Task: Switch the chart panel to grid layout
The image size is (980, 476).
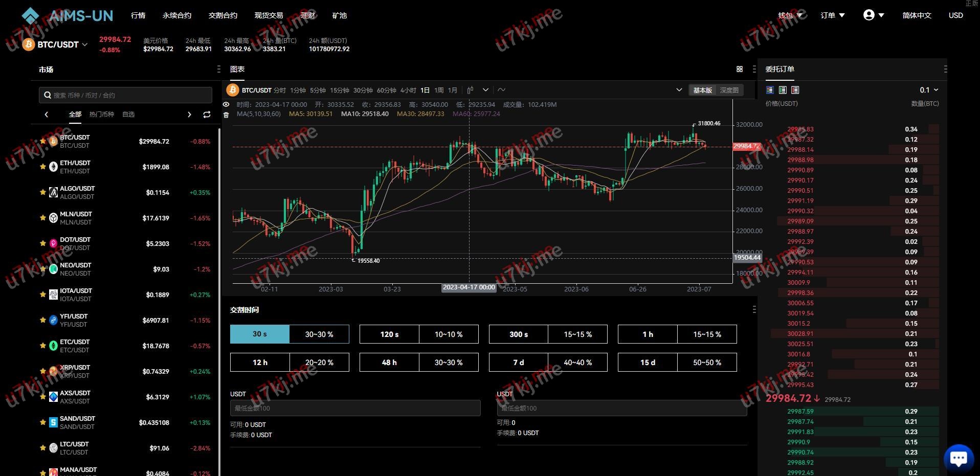Action: point(739,69)
